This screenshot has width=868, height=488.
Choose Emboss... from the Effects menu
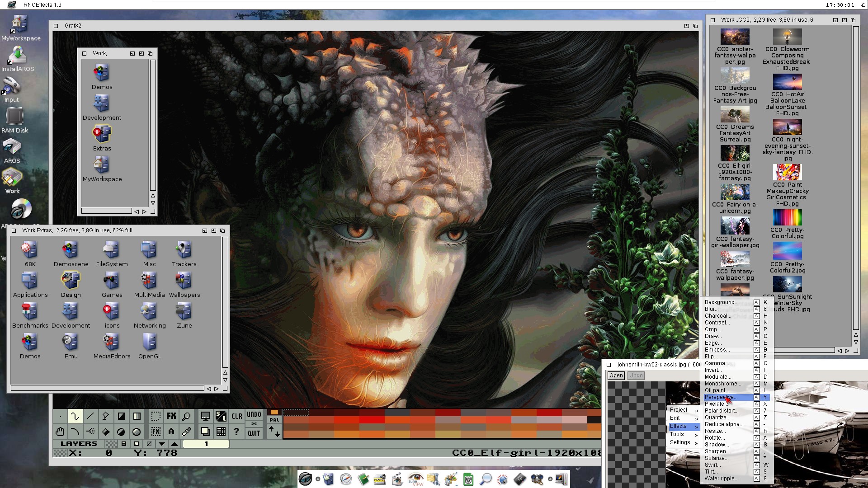[737, 350]
